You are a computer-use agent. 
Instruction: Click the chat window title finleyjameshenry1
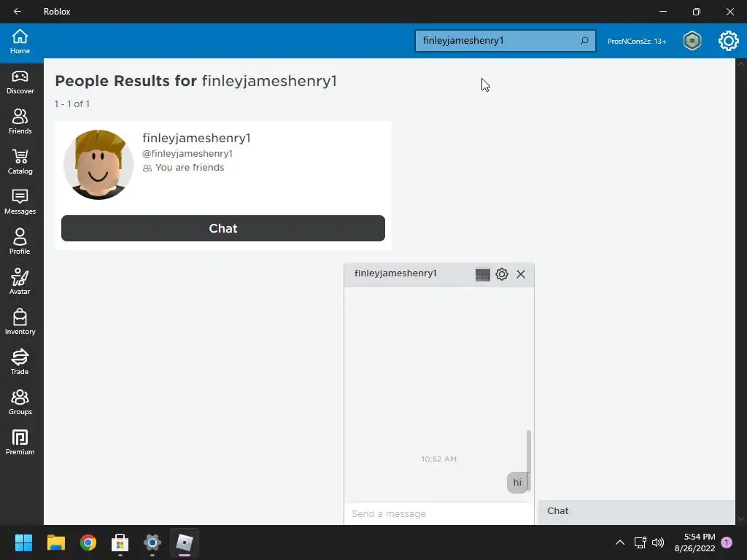click(x=395, y=273)
